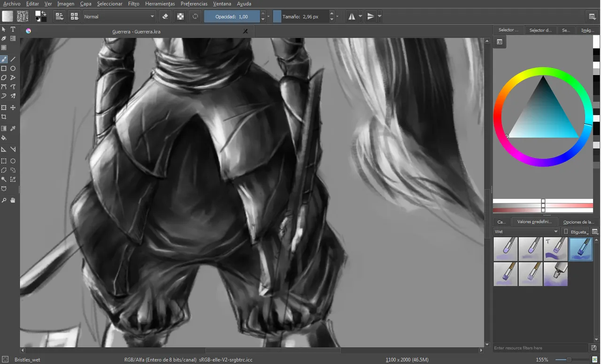
Task: Click reload original preset button
Action: [x=195, y=16]
